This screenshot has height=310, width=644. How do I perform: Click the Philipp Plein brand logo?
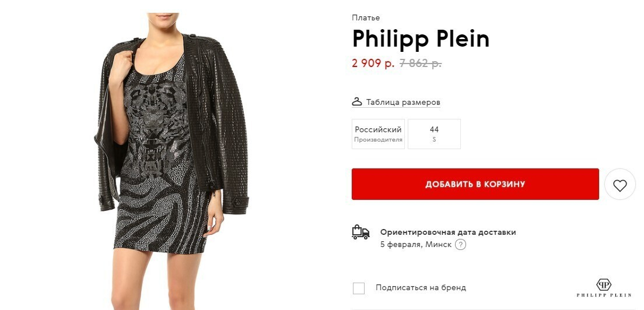tap(604, 288)
